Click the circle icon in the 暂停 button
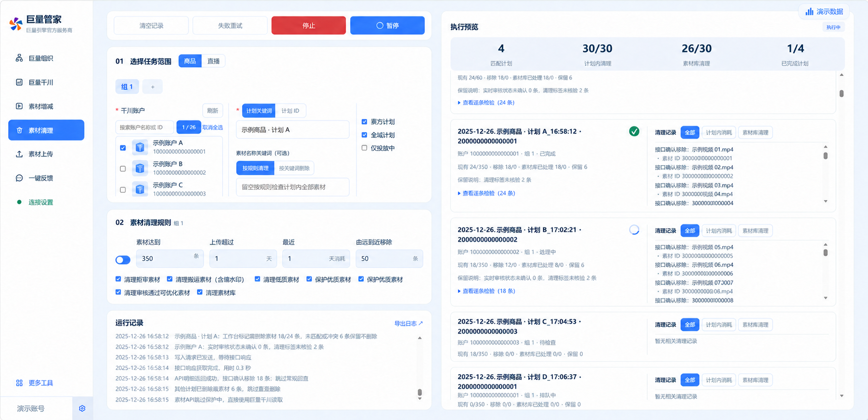 click(380, 26)
